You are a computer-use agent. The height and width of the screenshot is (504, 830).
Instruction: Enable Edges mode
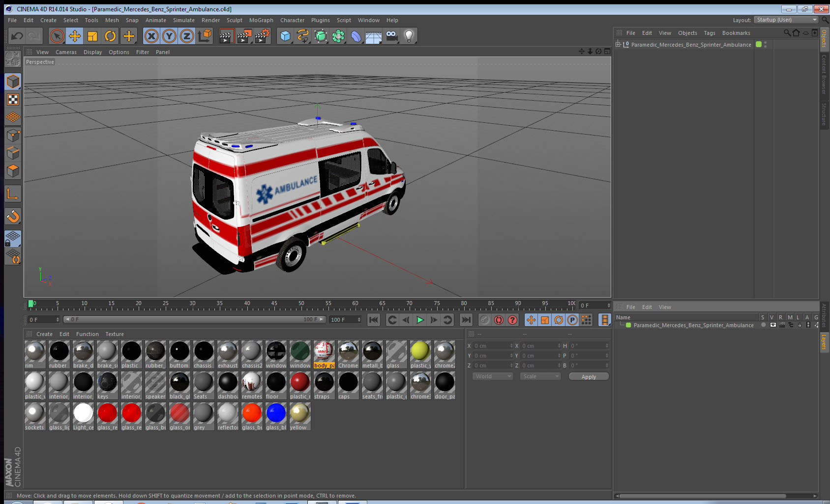[x=13, y=153]
